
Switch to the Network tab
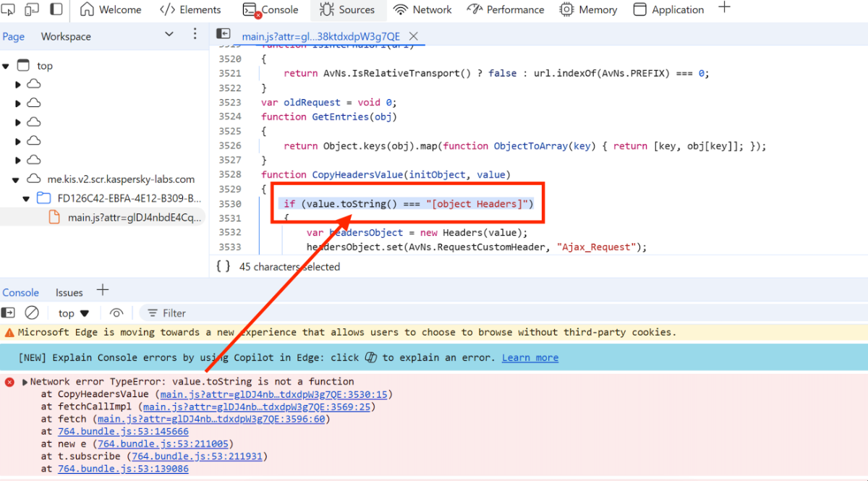click(423, 9)
